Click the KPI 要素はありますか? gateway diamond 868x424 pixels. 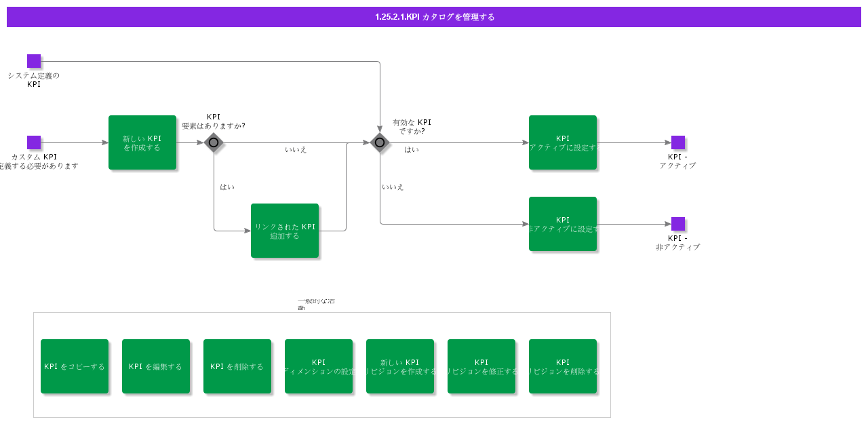point(214,142)
